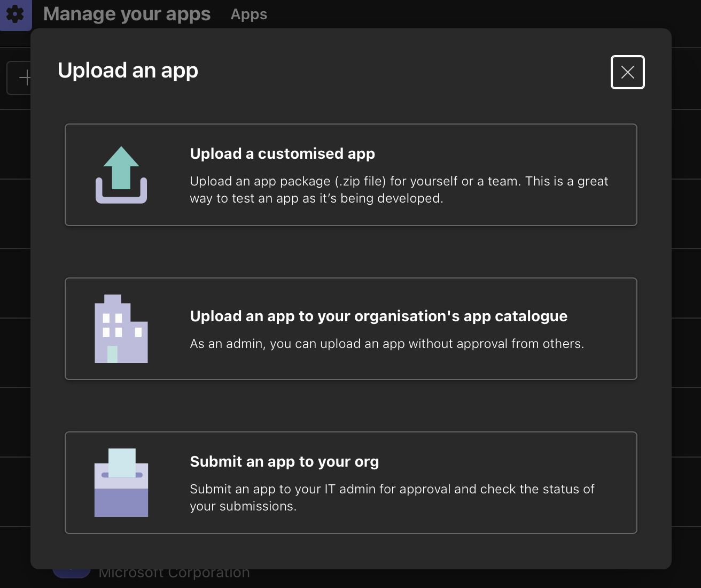The image size is (701, 588).
Task: Click the 'Manage your apps' page title
Action: tap(127, 14)
